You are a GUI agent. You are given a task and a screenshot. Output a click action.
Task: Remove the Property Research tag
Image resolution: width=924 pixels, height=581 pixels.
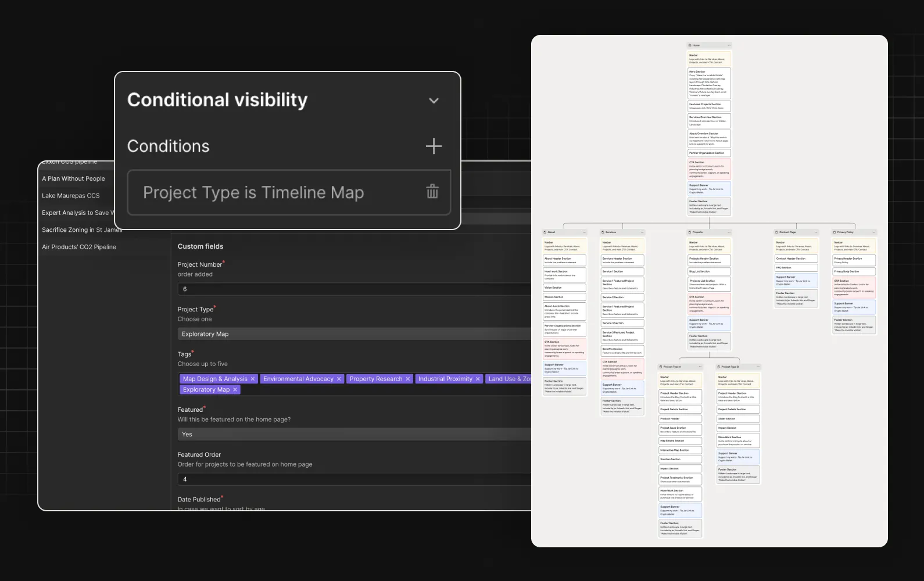pos(408,379)
